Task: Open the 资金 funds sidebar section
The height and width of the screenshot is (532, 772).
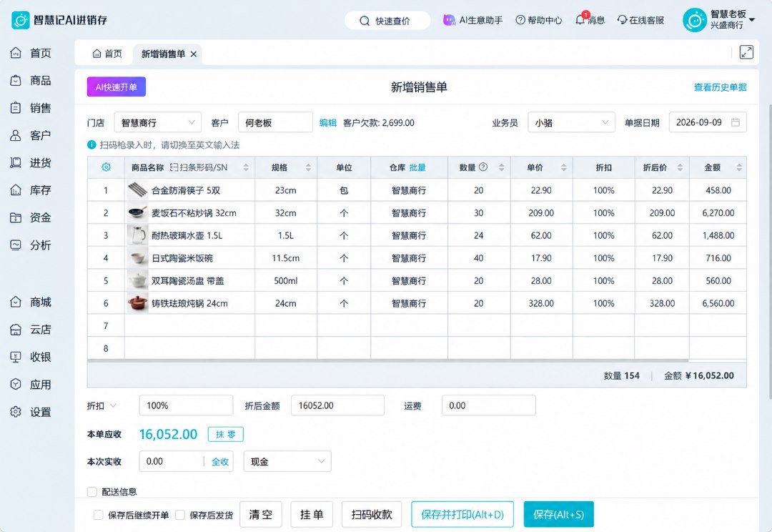Action: click(x=31, y=217)
